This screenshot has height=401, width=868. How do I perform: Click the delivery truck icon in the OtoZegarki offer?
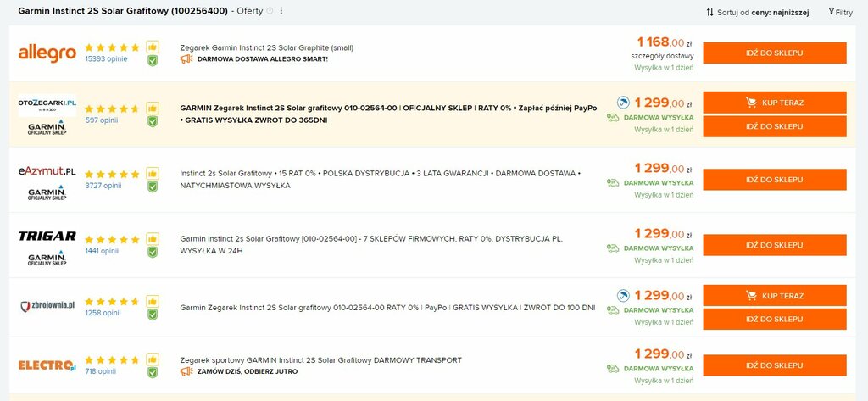[x=612, y=117]
